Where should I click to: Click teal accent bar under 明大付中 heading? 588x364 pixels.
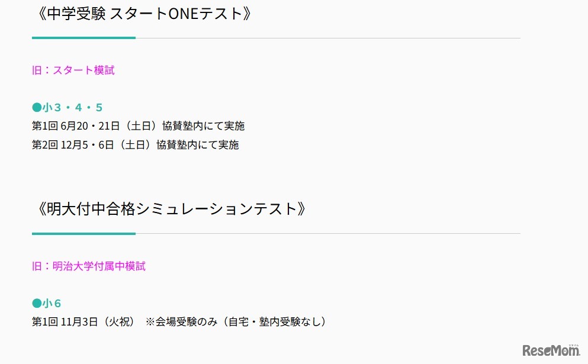coord(83,234)
